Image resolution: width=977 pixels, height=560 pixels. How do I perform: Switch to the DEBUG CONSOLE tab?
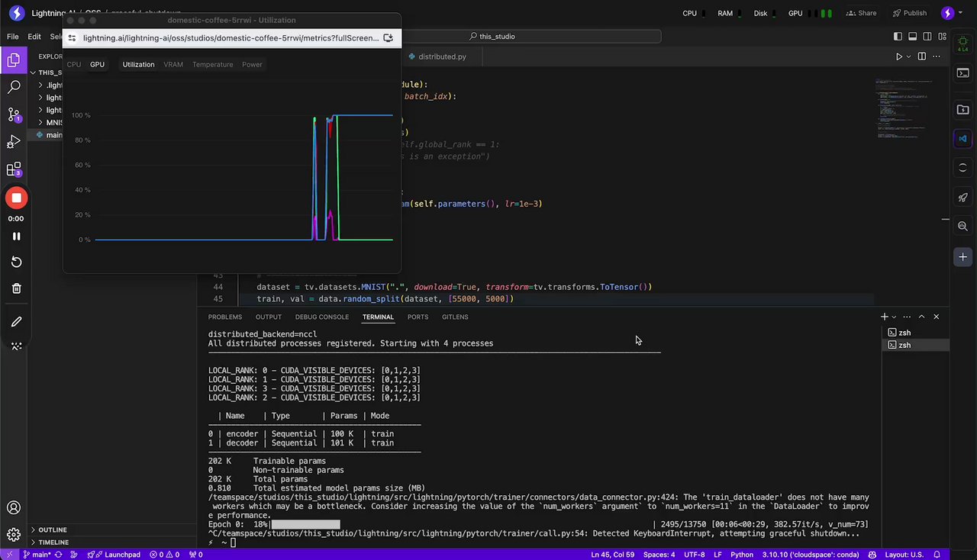point(321,317)
